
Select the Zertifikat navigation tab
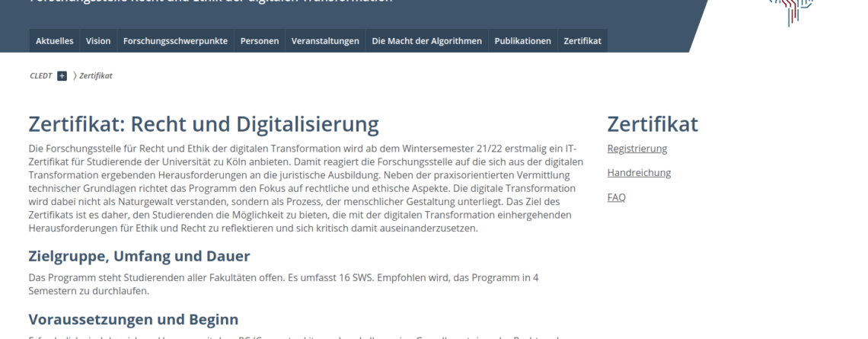582,41
